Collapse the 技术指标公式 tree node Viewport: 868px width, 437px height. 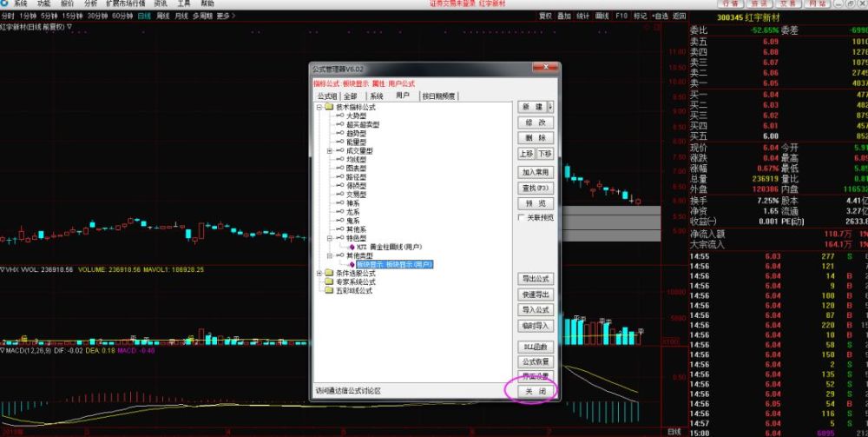click(319, 107)
